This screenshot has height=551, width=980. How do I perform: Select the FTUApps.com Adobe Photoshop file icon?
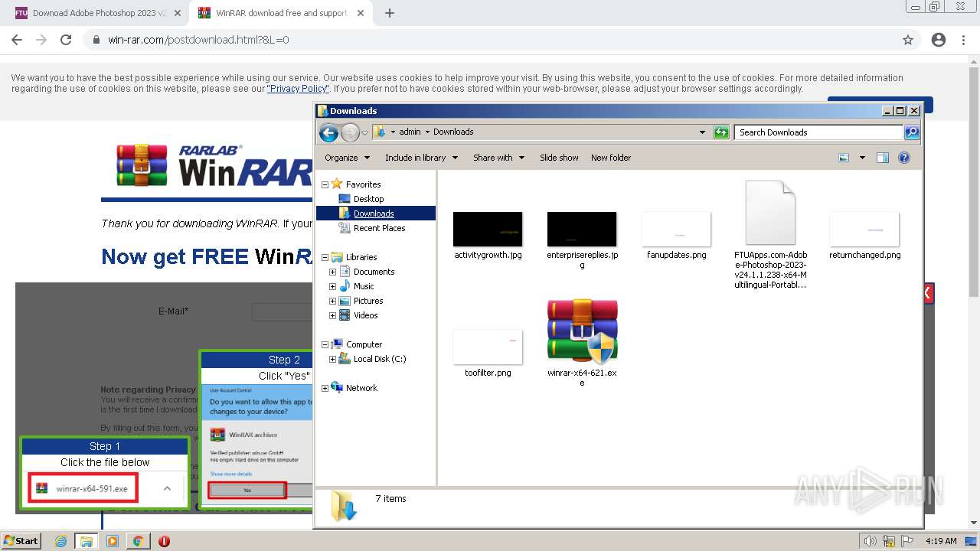point(770,213)
